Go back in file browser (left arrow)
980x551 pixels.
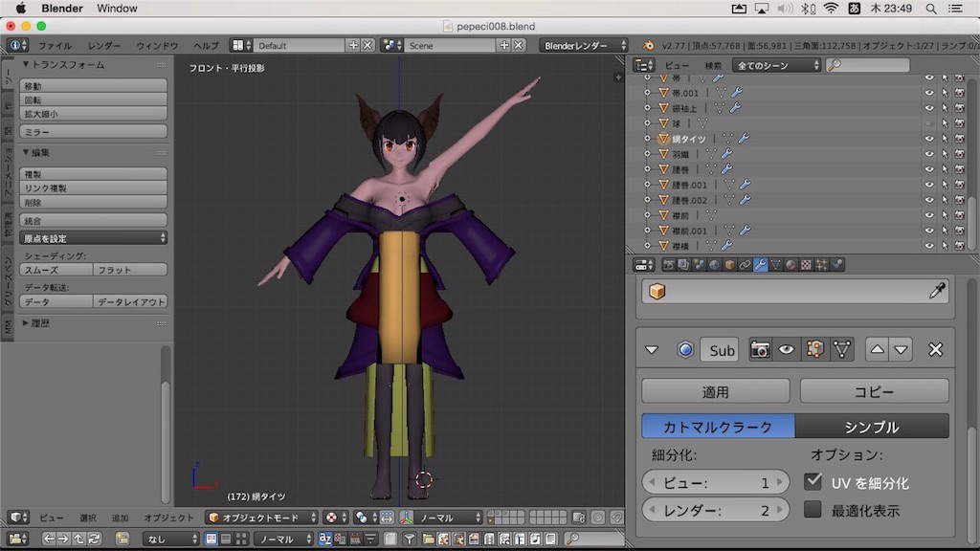point(48,539)
